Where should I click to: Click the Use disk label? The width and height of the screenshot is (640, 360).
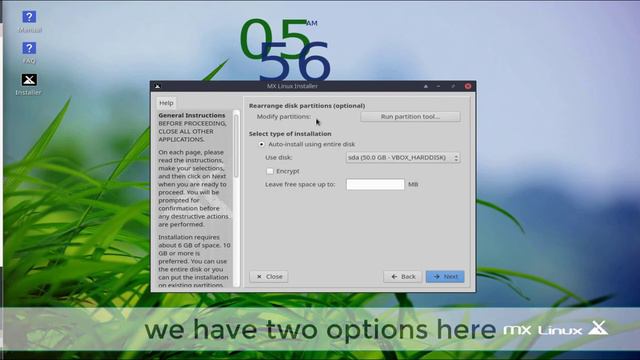[279, 158]
